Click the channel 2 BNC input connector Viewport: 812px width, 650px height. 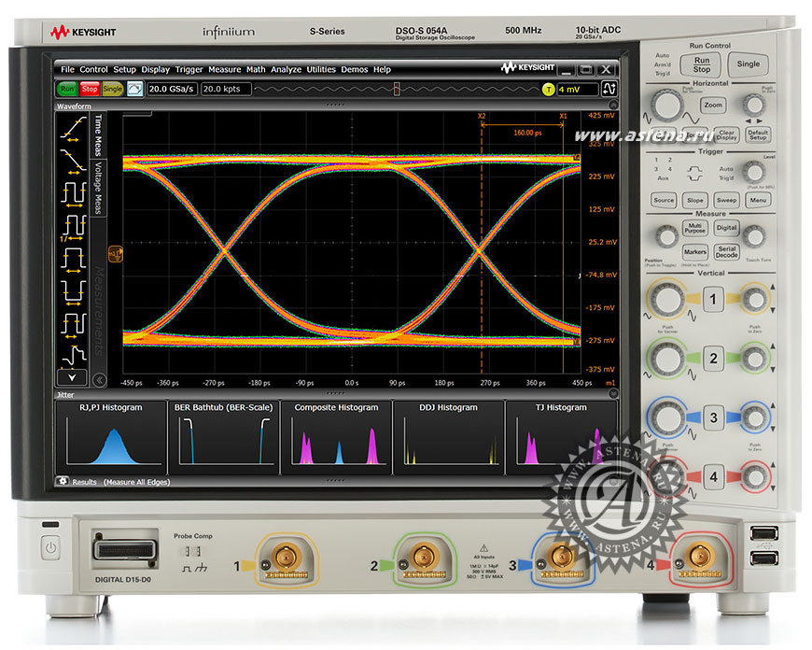pos(424,558)
